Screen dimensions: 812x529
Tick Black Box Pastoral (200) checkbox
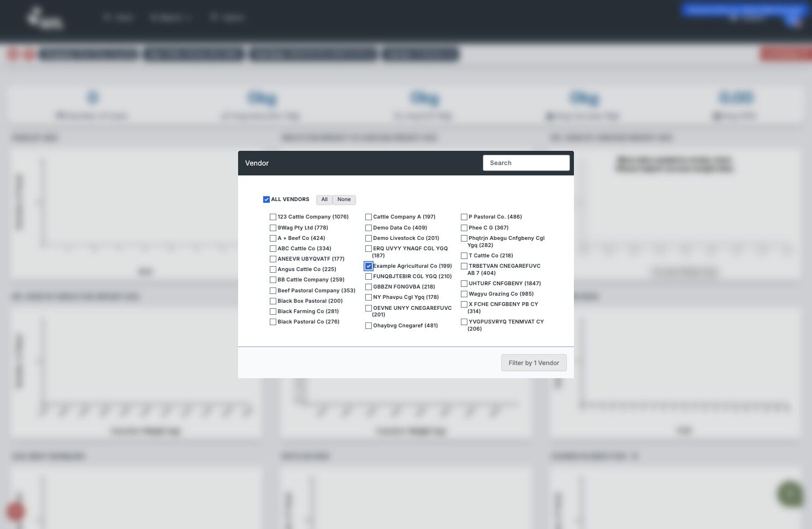(x=273, y=301)
